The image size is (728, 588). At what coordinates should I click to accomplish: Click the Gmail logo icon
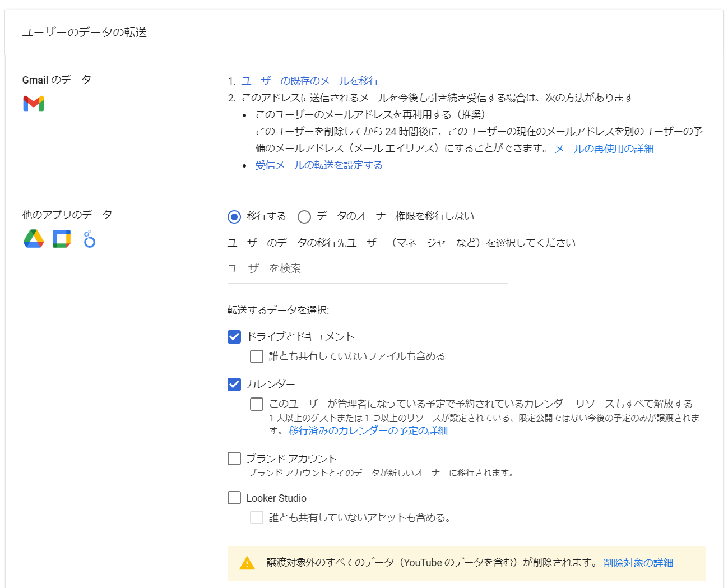(x=34, y=104)
